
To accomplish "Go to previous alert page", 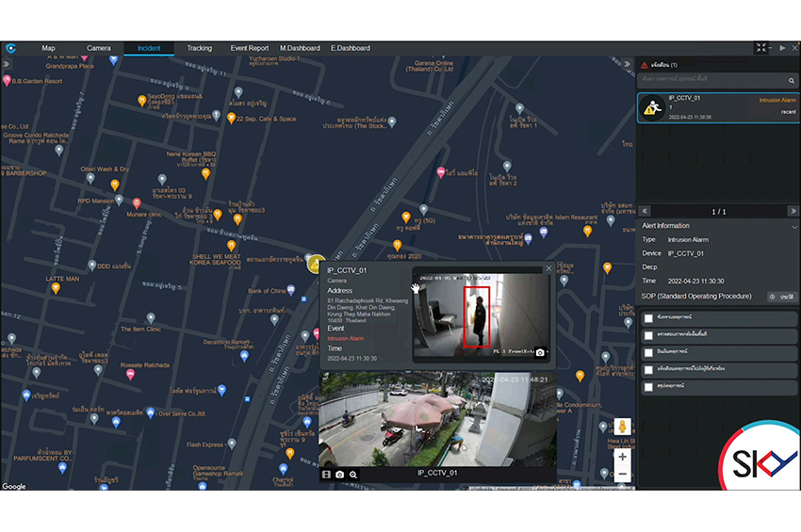I will [x=645, y=211].
